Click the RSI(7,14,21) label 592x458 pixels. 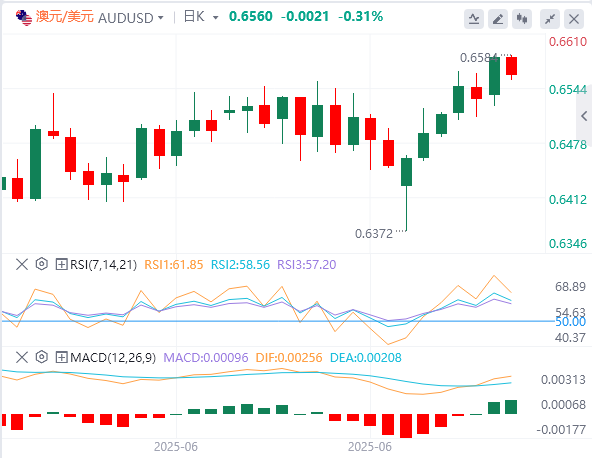point(103,265)
